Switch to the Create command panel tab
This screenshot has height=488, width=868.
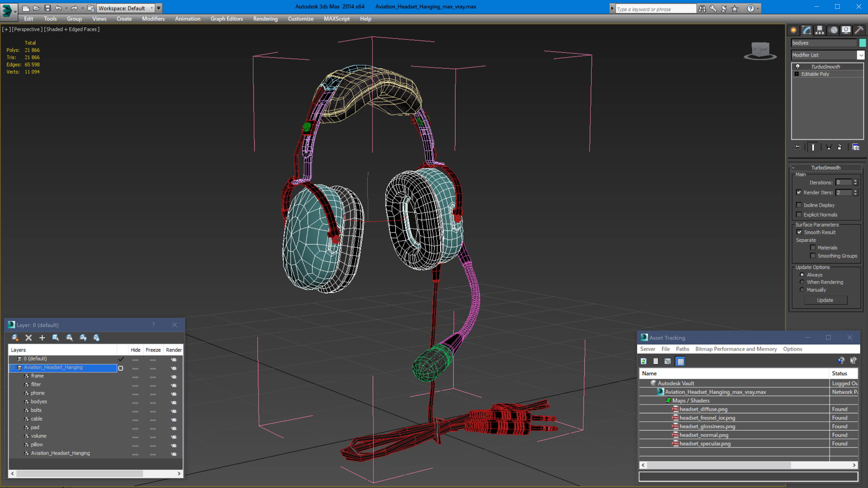(x=794, y=30)
